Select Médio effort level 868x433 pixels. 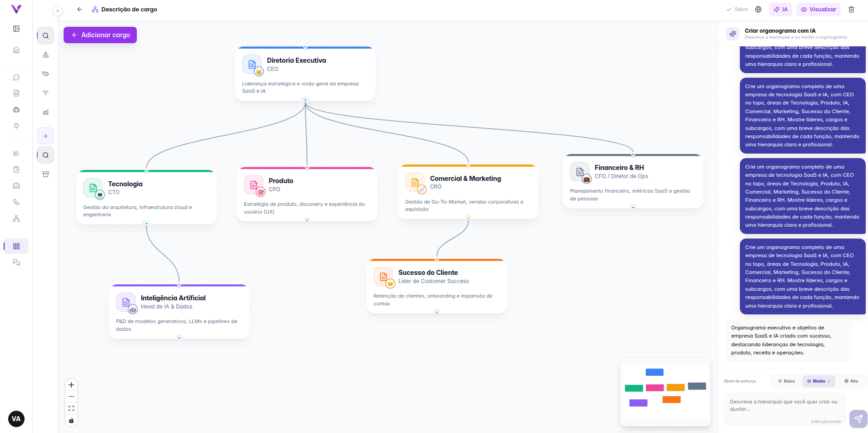pyautogui.click(x=819, y=381)
